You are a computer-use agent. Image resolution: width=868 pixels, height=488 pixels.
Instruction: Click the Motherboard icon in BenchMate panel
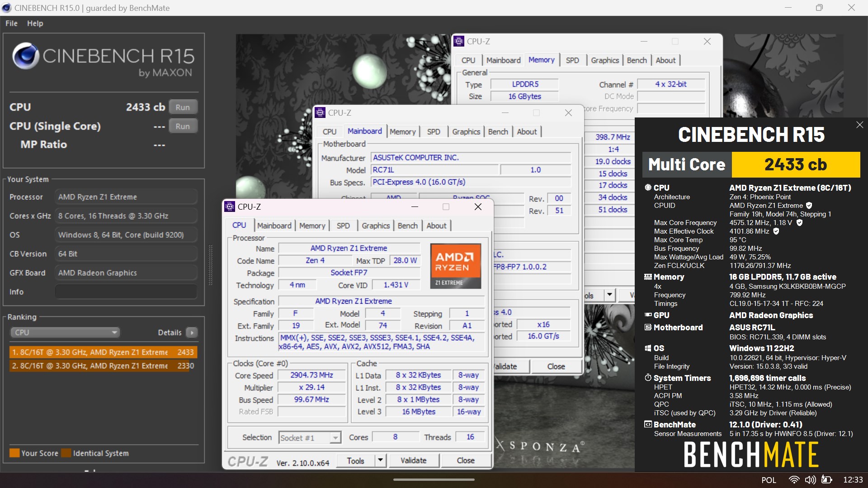click(648, 327)
